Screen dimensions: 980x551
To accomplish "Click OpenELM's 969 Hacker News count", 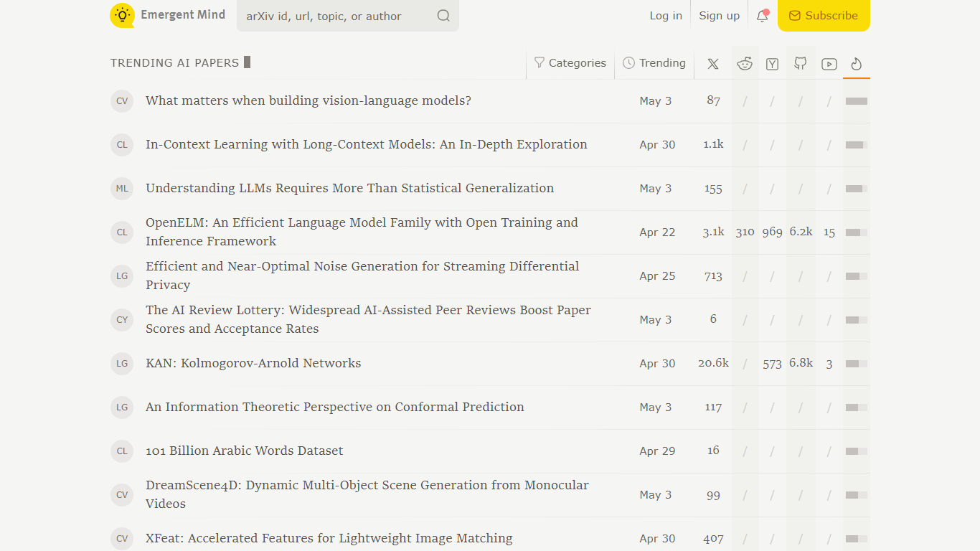I will [x=773, y=232].
